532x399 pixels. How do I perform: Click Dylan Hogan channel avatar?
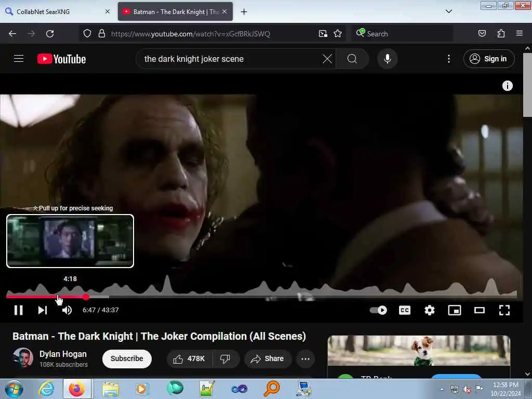23,358
